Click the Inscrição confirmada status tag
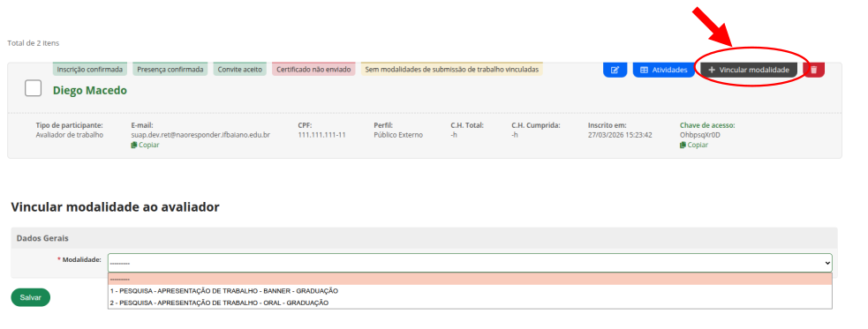 tap(90, 70)
